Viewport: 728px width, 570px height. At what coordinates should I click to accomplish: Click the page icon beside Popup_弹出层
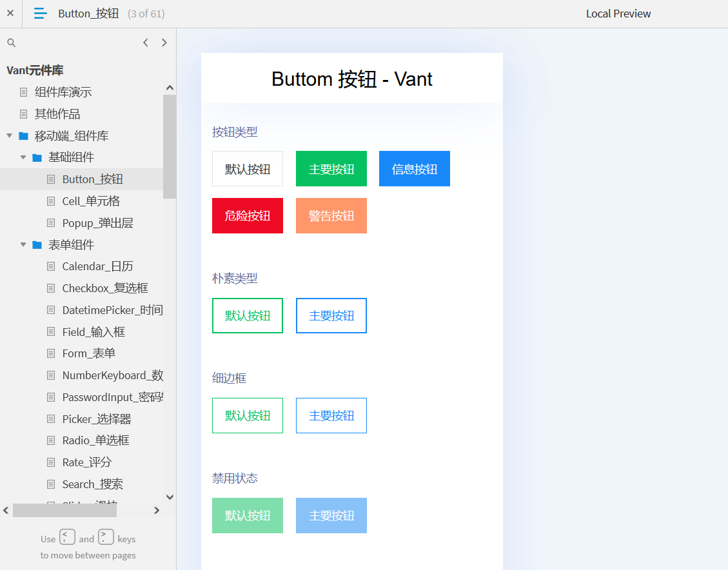point(51,223)
